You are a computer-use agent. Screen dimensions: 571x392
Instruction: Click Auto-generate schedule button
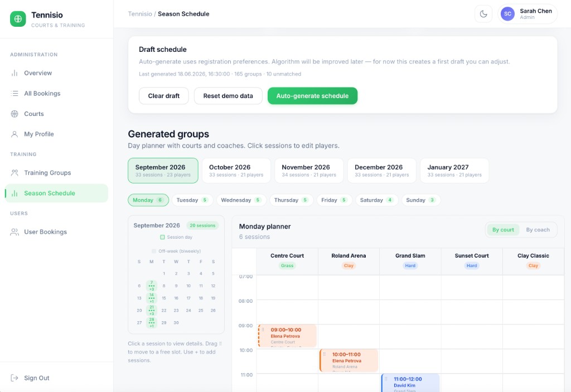[x=312, y=96]
